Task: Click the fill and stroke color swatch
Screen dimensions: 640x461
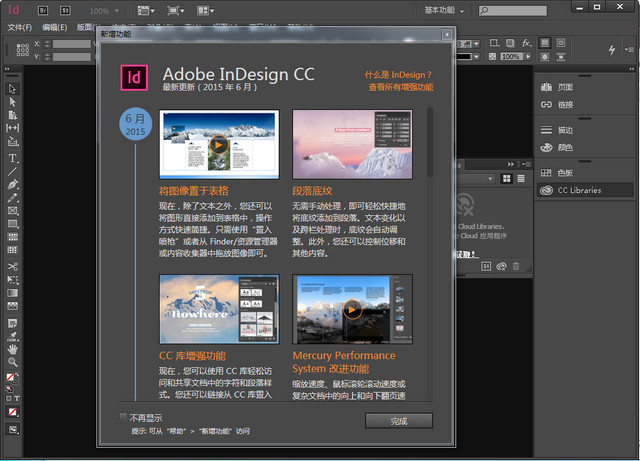Action: click(12, 378)
